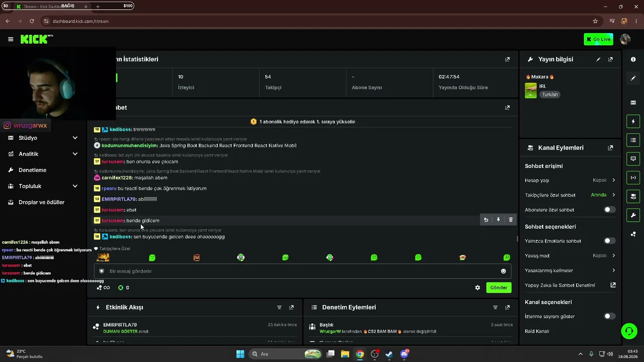Image resolution: width=644 pixels, height=362 pixels.
Task: Open a new browser tab
Action: pos(98,7)
